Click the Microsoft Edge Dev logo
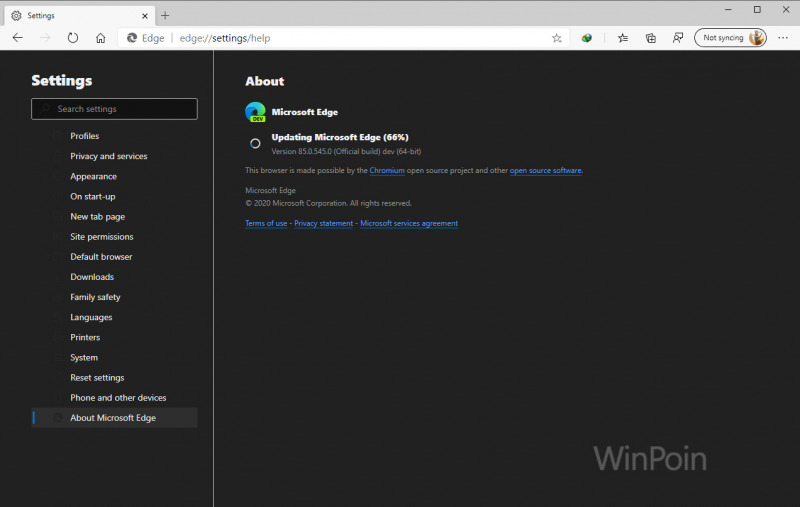800x507 pixels. [x=255, y=112]
